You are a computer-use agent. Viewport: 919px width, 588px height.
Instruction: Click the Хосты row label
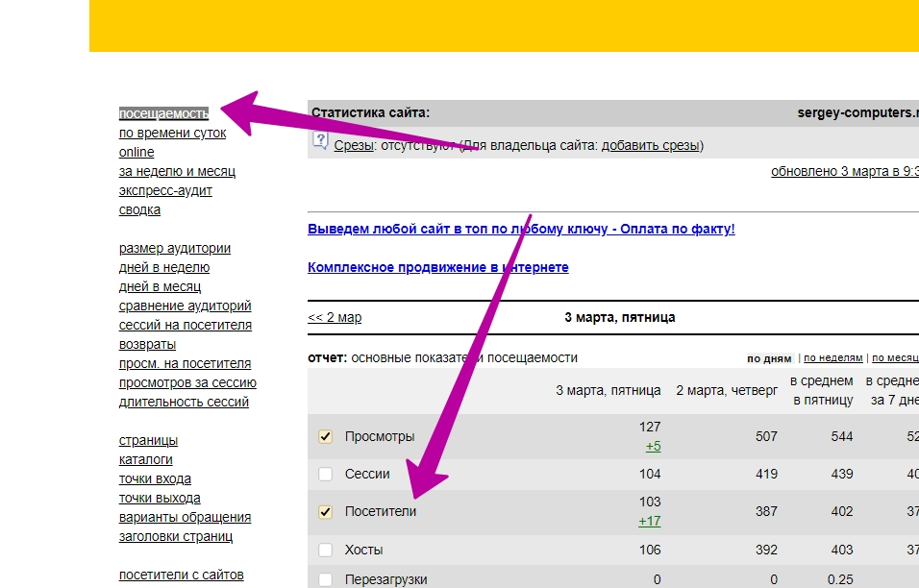pyautogui.click(x=364, y=550)
